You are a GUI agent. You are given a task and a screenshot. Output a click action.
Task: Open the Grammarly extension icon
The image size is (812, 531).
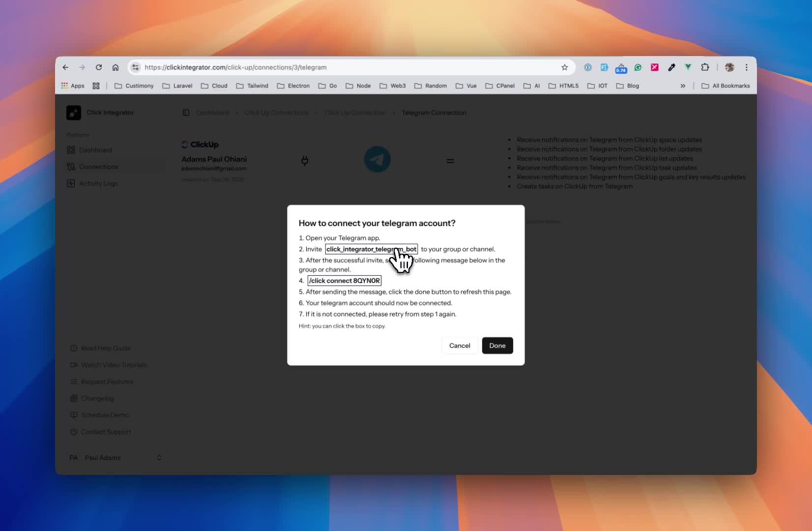tap(638, 67)
